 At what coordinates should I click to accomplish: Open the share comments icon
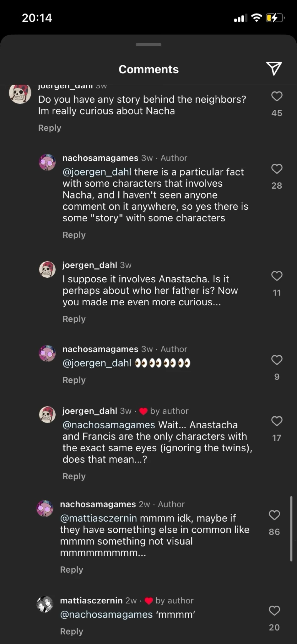coord(273,69)
